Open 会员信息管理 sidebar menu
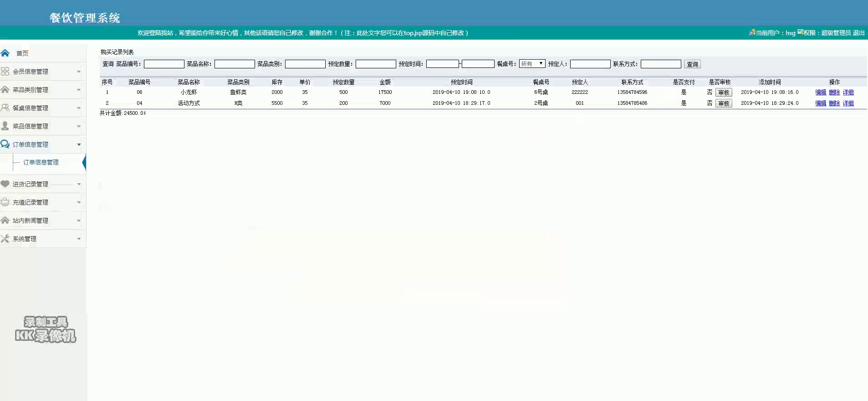Viewport: 868px width, 401px height. point(43,72)
